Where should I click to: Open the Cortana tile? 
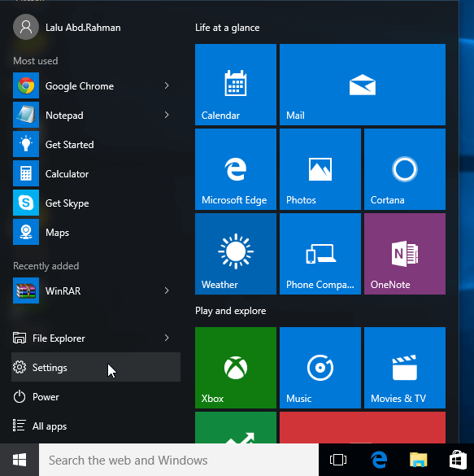pos(405,169)
